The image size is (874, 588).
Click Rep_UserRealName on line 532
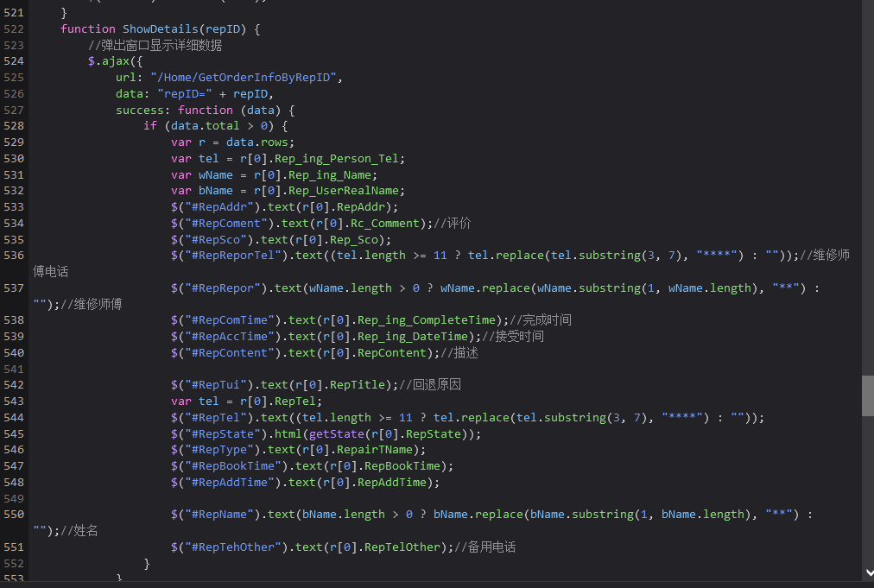tap(344, 191)
